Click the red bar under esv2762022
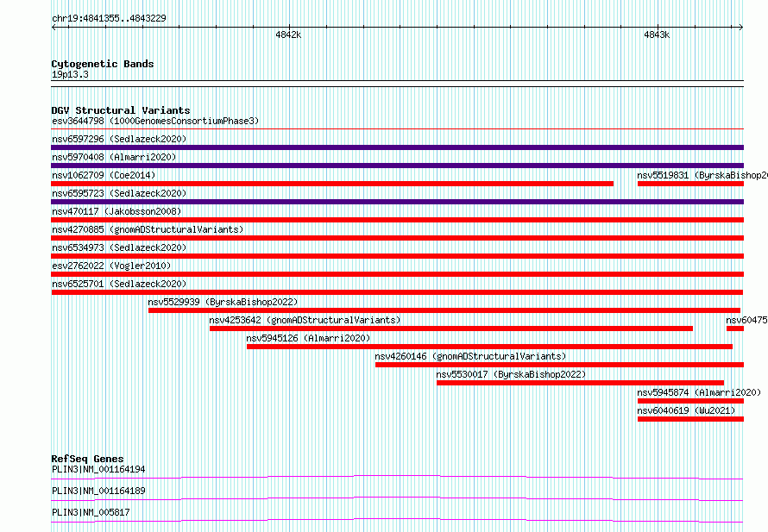The height and width of the screenshot is (532, 768). [397, 274]
